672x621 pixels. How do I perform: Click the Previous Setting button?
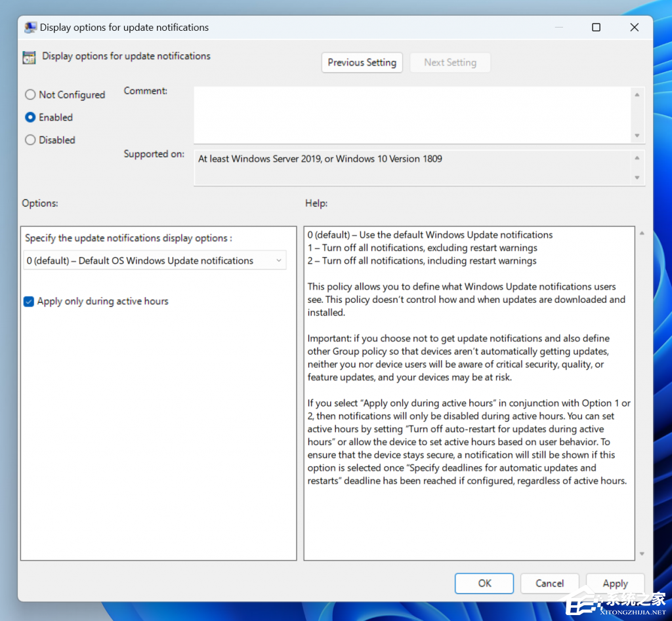tap(362, 62)
